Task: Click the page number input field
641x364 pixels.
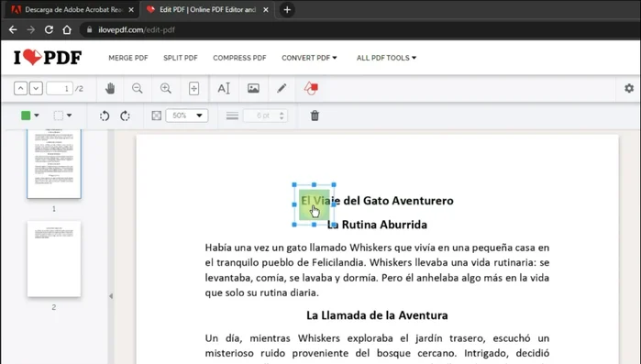Action: click(60, 88)
